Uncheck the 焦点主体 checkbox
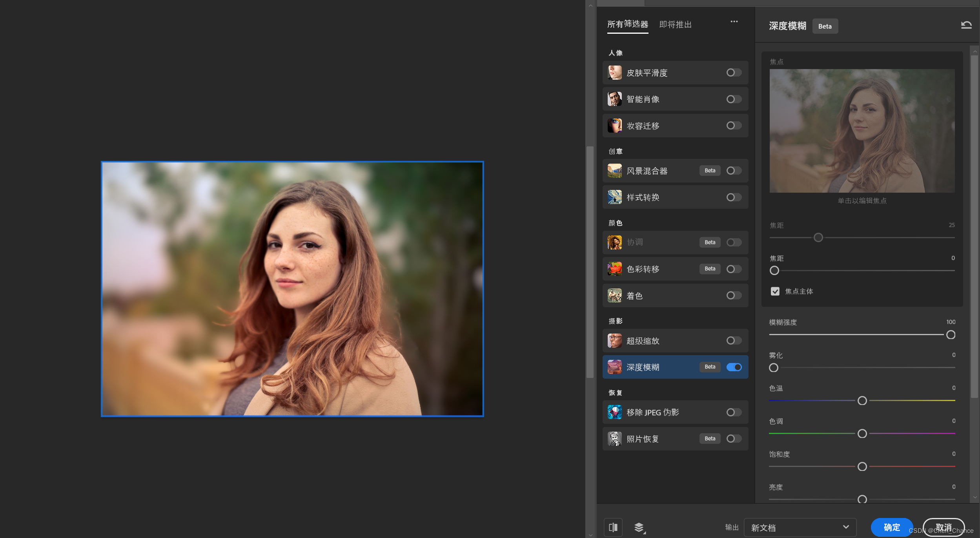This screenshot has width=980, height=538. [x=775, y=291]
